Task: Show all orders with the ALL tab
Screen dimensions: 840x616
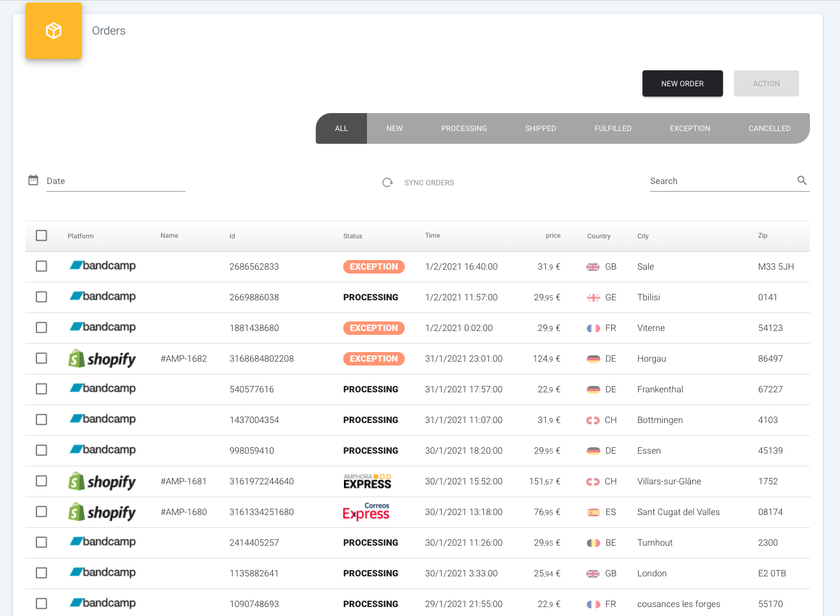Action: pos(341,128)
